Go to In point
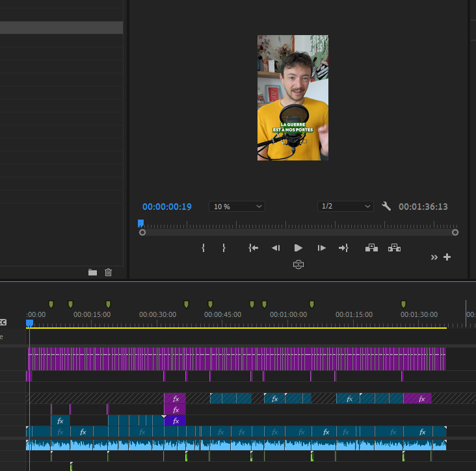476x471 pixels. point(253,248)
